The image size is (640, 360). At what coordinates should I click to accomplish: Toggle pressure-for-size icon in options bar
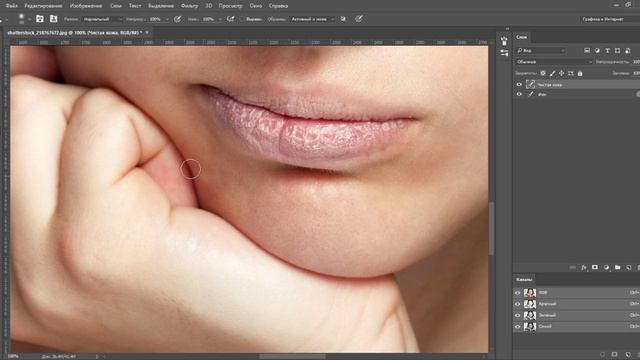pyautogui.click(x=359, y=19)
